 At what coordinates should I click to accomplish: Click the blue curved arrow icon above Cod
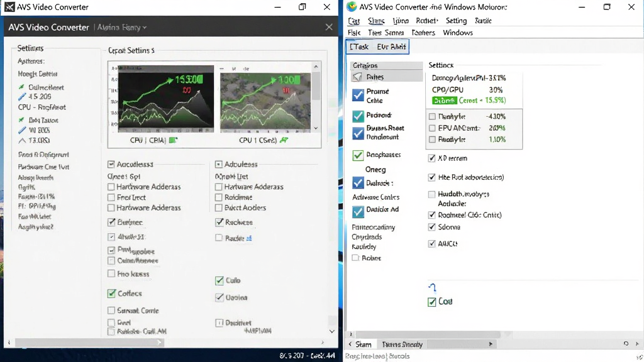coord(432,287)
